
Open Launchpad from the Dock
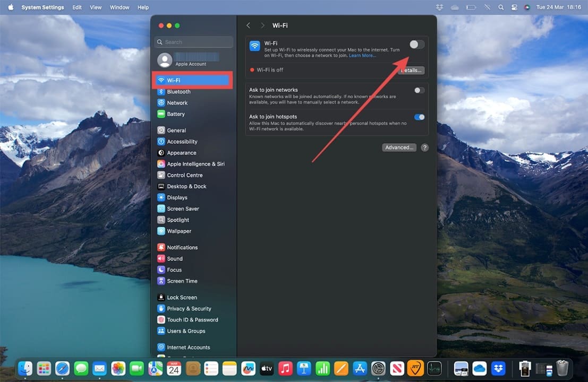44,369
